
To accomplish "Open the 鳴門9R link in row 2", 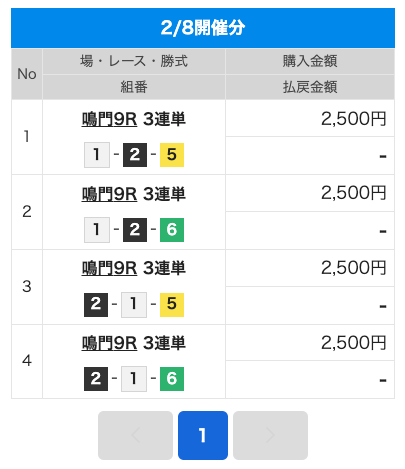I will click(x=109, y=194).
